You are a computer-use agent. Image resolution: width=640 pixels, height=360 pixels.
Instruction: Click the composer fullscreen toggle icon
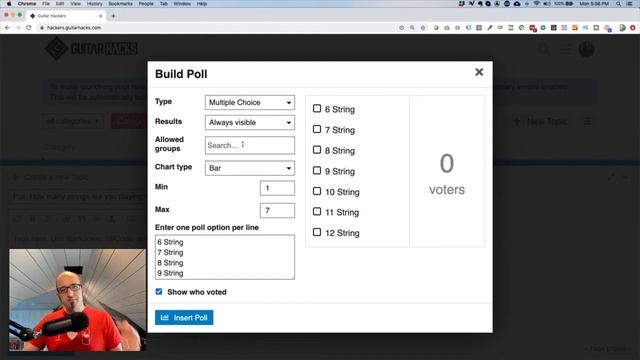611,177
